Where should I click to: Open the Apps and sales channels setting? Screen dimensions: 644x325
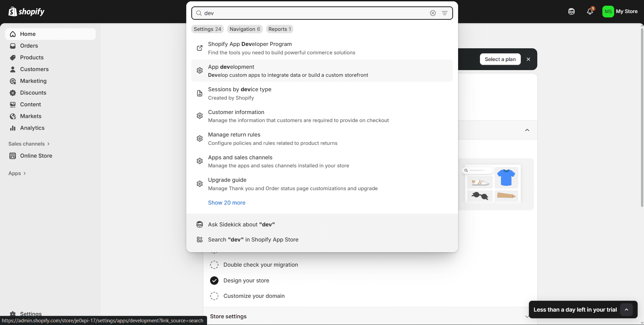coord(322,161)
